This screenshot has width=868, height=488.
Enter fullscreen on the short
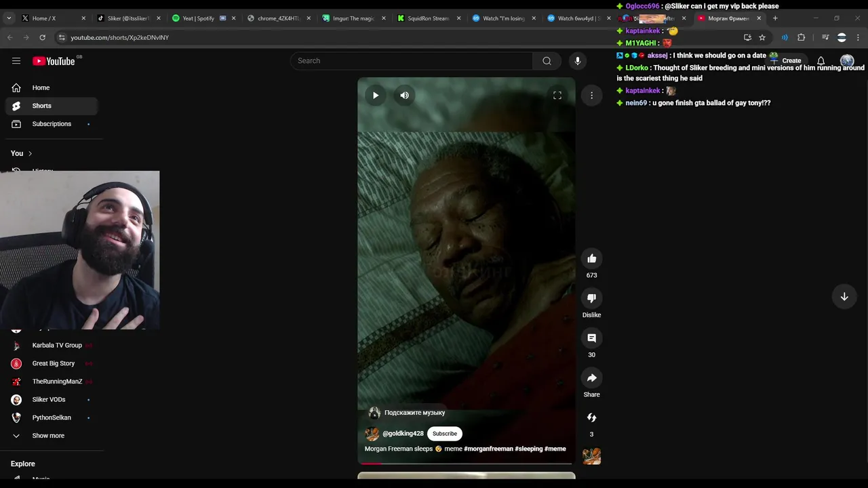(x=557, y=96)
